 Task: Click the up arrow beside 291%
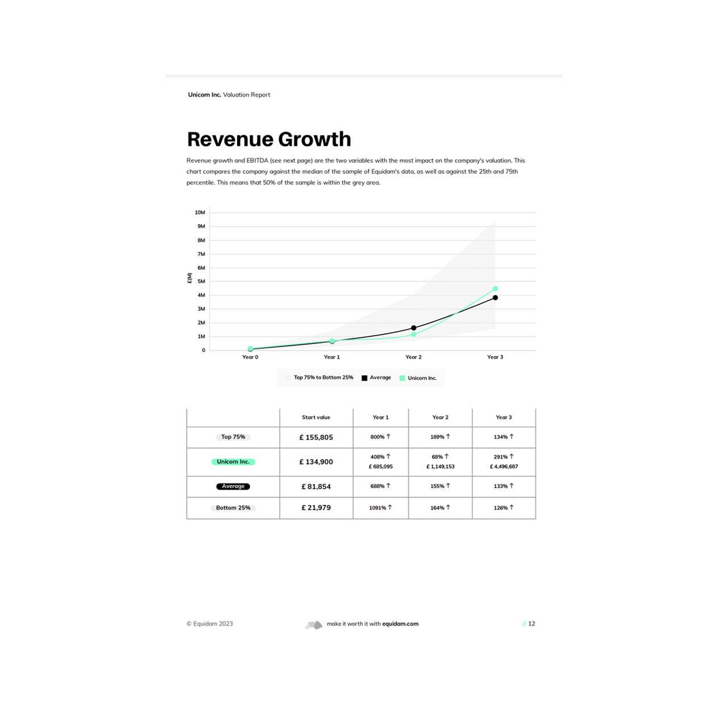(x=512, y=456)
